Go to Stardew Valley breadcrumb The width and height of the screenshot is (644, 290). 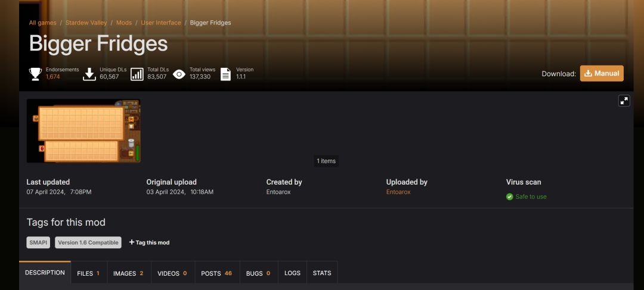pyautogui.click(x=86, y=23)
